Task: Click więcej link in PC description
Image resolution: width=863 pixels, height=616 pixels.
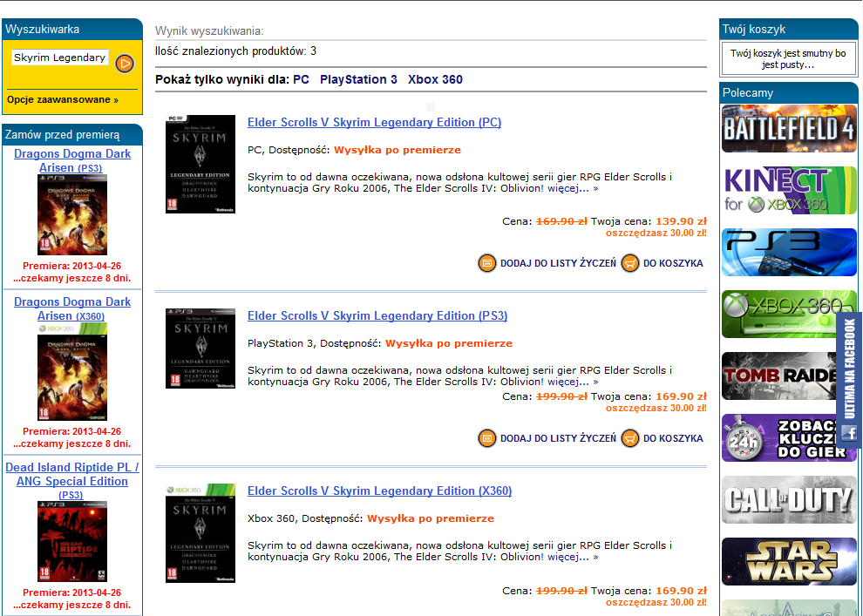Action: [x=573, y=189]
